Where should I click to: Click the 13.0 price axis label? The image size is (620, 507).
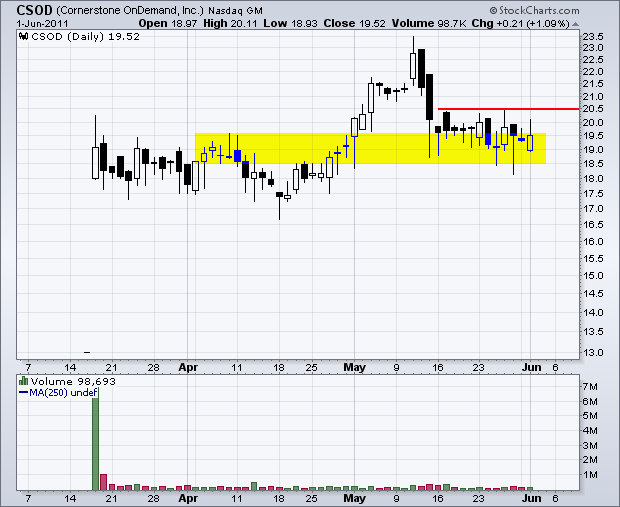[593, 352]
